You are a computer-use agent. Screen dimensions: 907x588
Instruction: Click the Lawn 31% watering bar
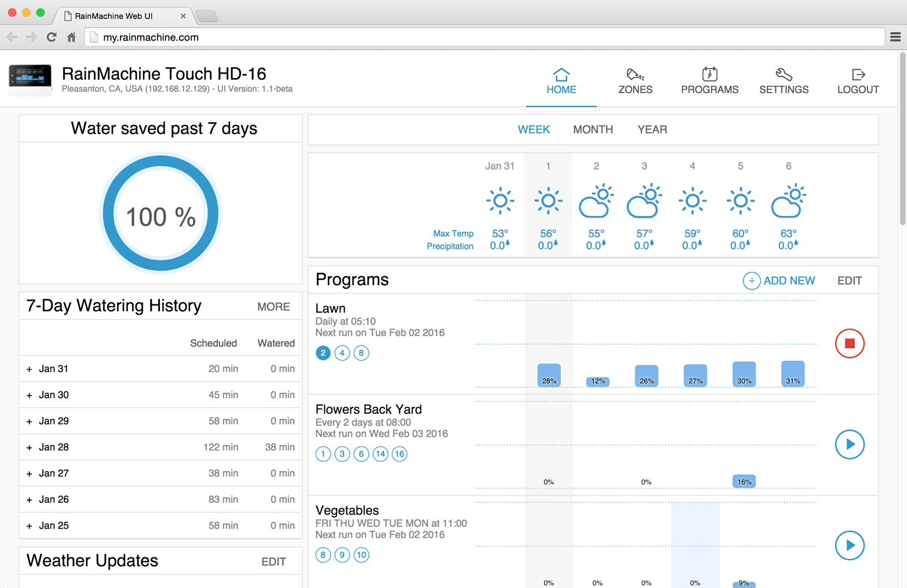pos(793,374)
